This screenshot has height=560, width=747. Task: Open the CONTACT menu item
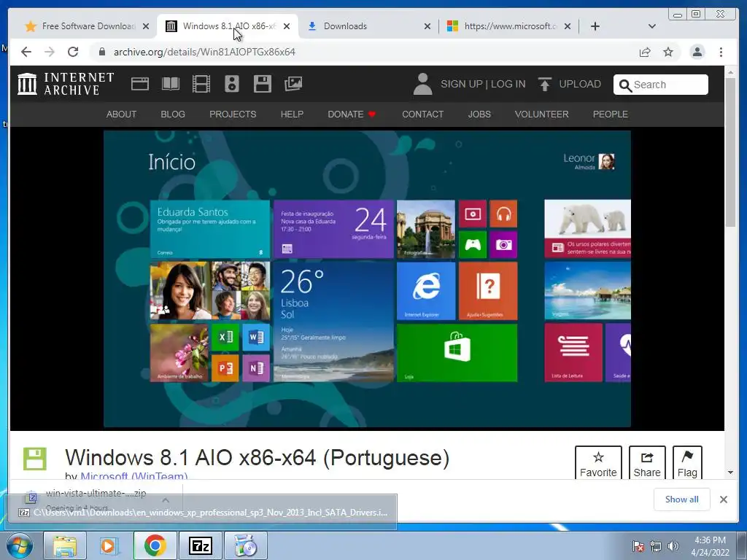(x=422, y=114)
